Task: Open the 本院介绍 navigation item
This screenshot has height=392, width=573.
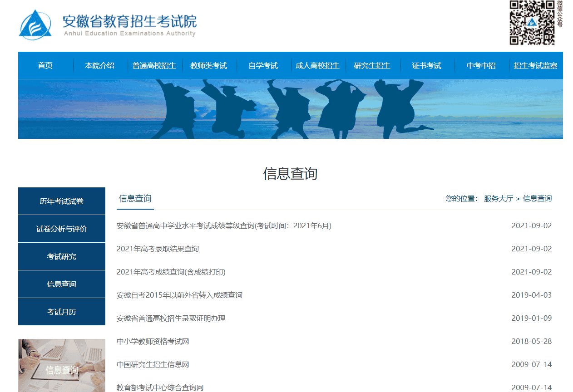Action: click(x=100, y=66)
